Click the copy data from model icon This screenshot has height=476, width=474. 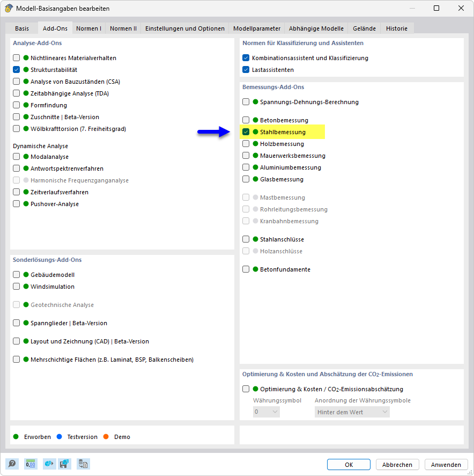click(x=83, y=464)
